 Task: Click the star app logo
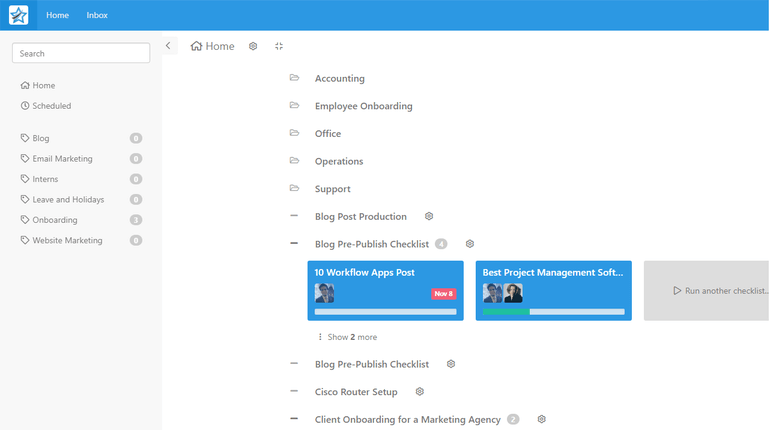coord(19,15)
